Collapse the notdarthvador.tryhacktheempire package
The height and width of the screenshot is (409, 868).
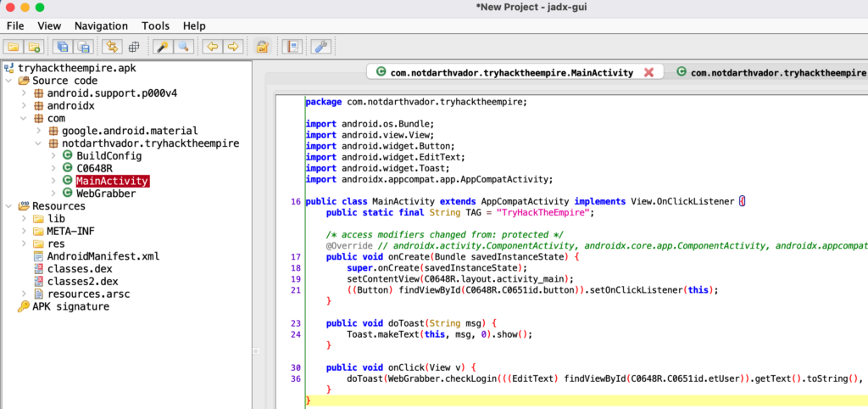(x=38, y=143)
